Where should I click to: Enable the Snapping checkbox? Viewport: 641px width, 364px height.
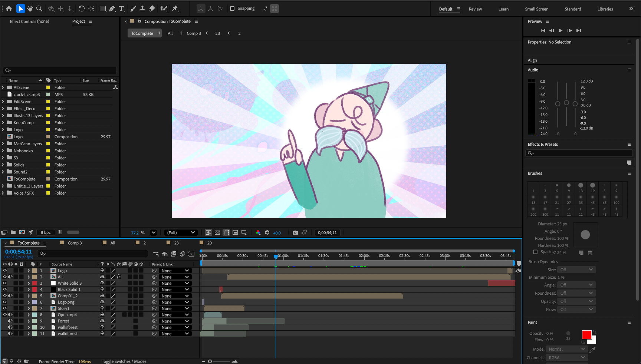point(232,9)
